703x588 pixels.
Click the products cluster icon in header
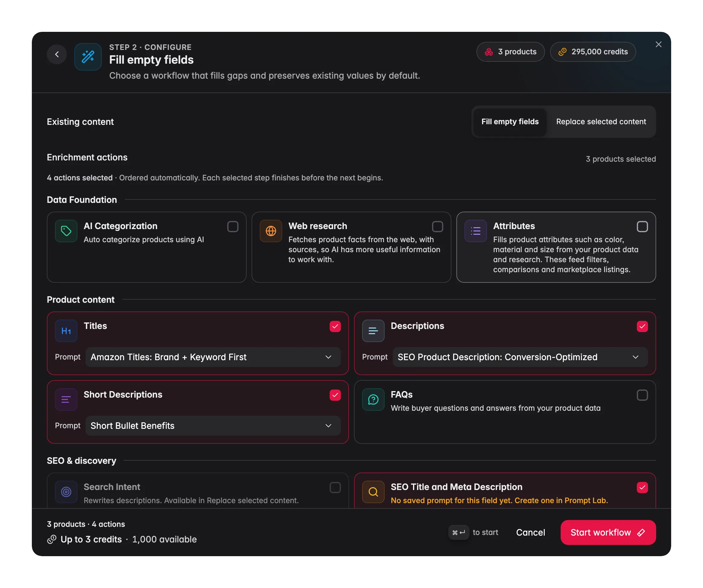(489, 52)
